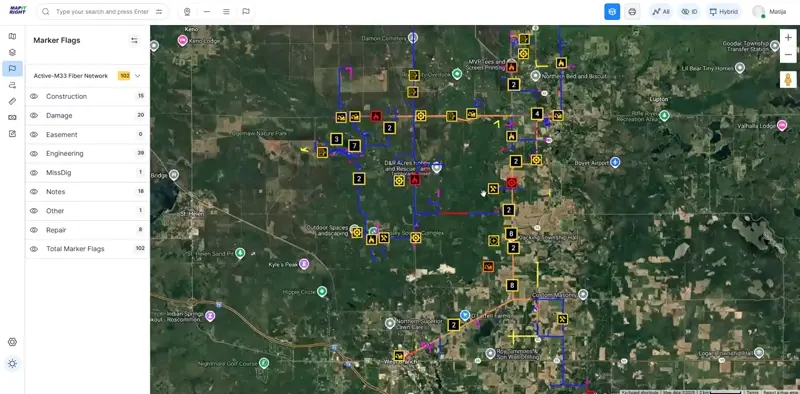
Task: Toggle visibility of Construction flags
Action: [x=34, y=96]
